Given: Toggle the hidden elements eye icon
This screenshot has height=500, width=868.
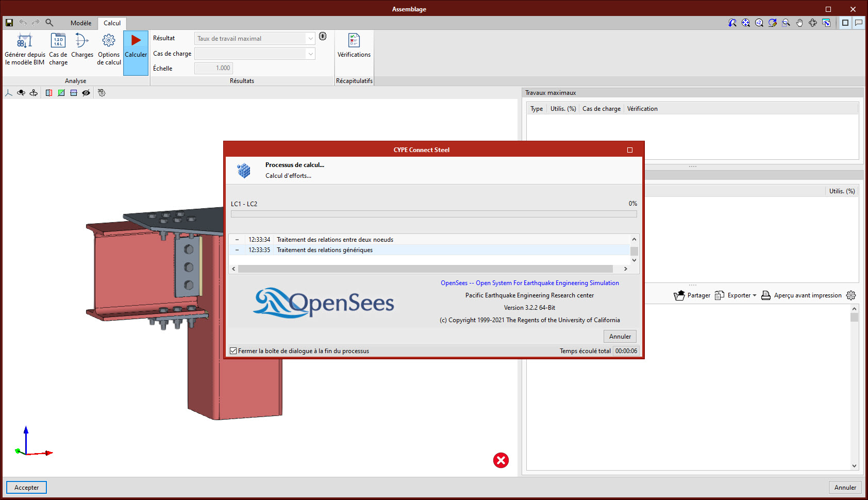Looking at the screenshot, I should point(86,93).
